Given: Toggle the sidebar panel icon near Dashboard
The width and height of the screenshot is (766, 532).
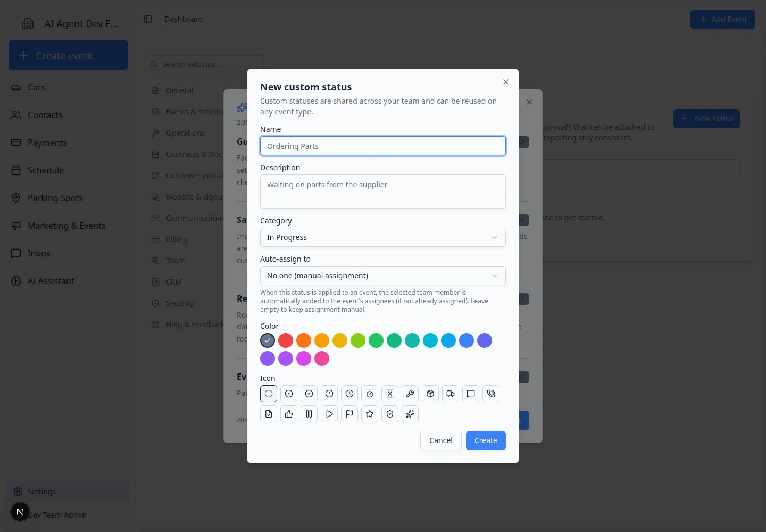Looking at the screenshot, I should pos(148,19).
